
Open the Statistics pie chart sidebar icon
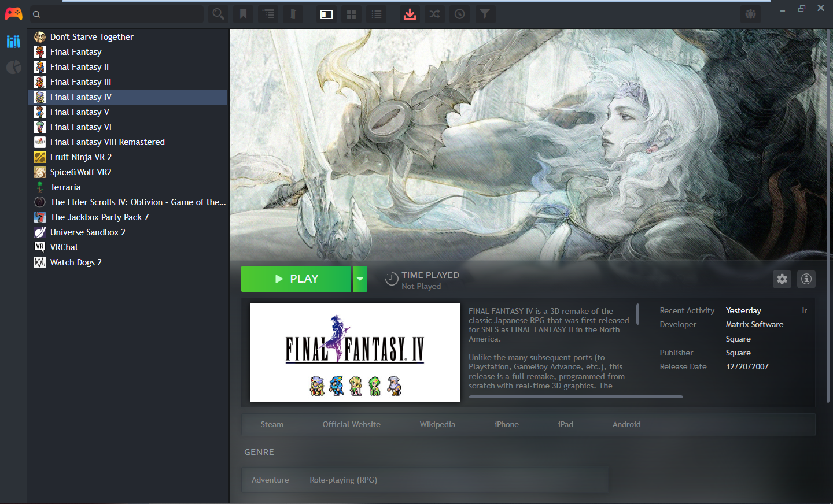(13, 68)
